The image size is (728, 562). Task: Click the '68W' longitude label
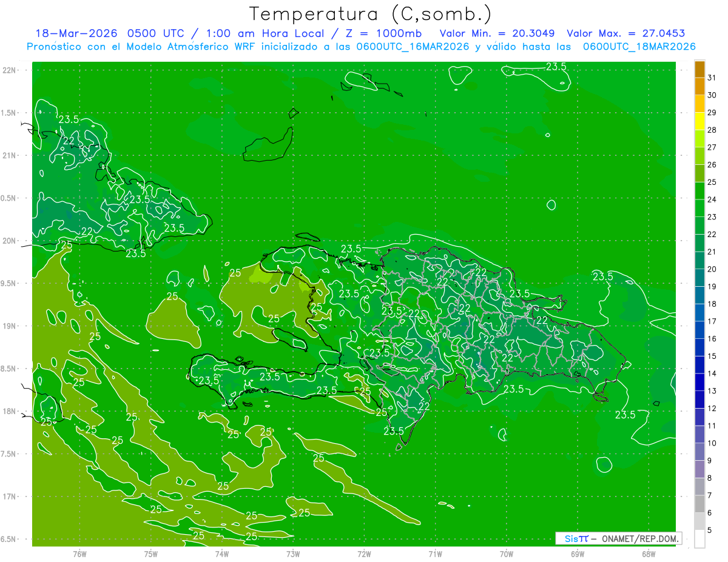[648, 554]
